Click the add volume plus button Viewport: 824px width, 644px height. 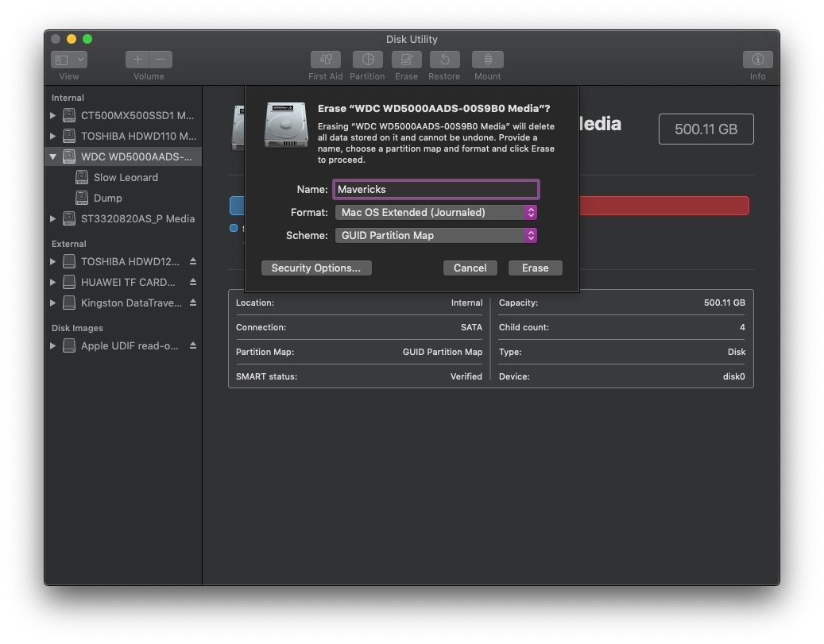click(137, 60)
